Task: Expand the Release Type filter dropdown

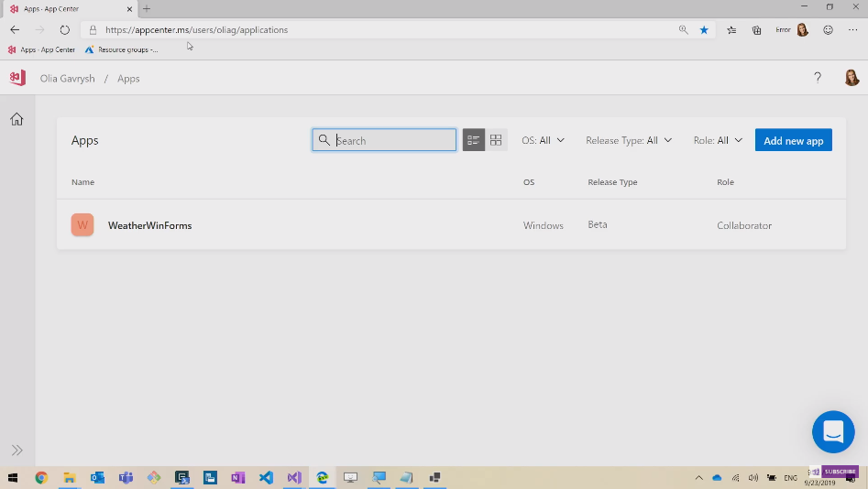Action: (629, 140)
